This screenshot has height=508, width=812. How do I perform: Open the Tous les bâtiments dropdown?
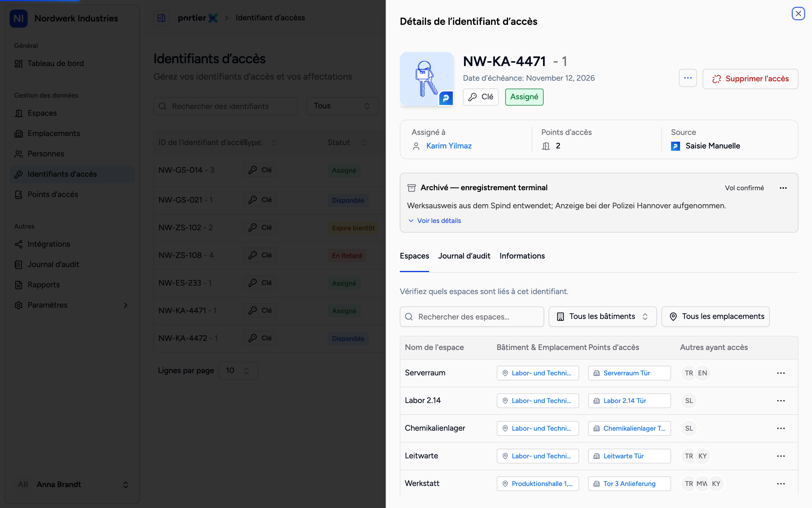(603, 316)
